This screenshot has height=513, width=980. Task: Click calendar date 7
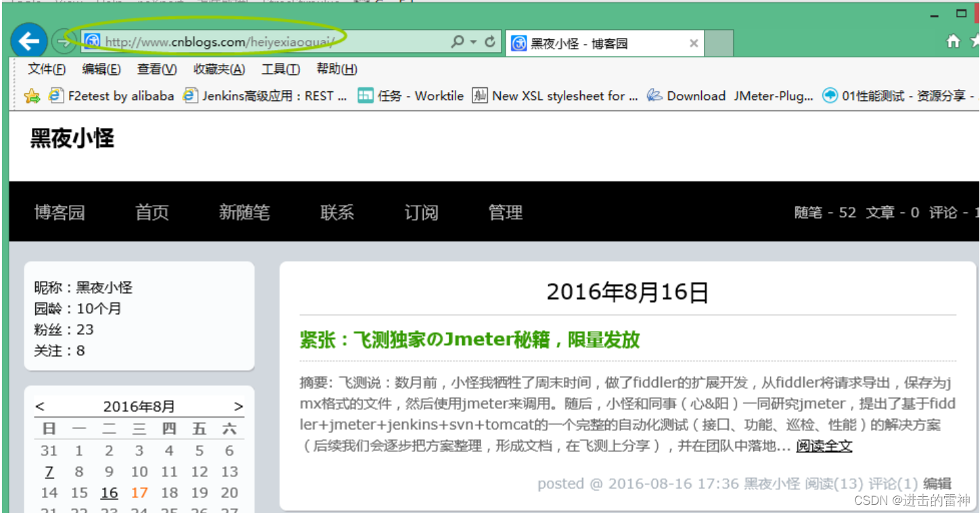coord(49,472)
